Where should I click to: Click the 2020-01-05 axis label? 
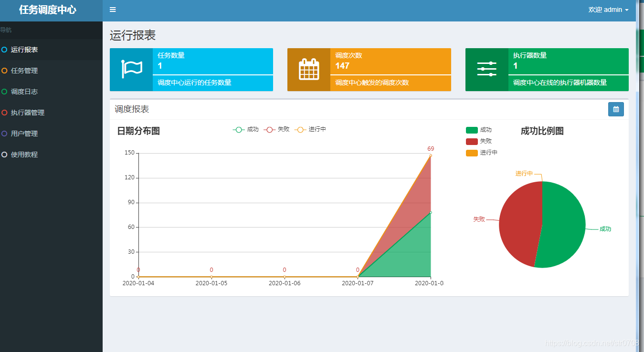pyautogui.click(x=211, y=283)
